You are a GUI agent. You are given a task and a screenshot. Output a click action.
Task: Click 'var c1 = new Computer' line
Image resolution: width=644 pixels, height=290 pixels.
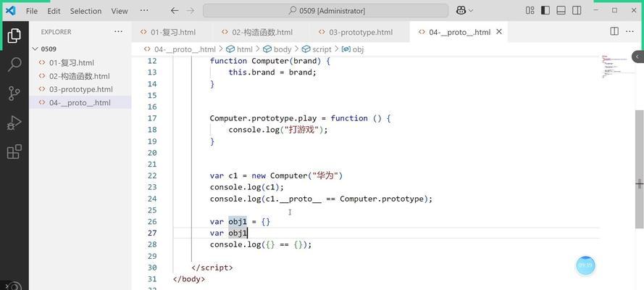(276, 175)
